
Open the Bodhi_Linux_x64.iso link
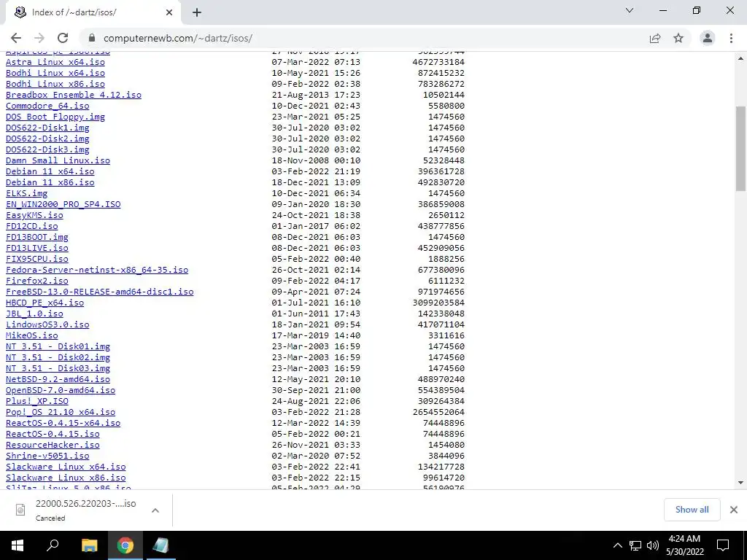[55, 73]
